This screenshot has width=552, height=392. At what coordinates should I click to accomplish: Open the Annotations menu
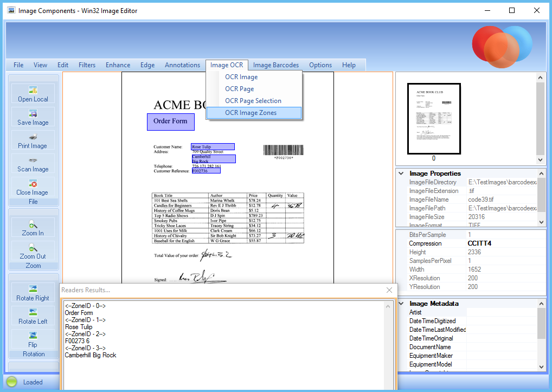tap(182, 65)
